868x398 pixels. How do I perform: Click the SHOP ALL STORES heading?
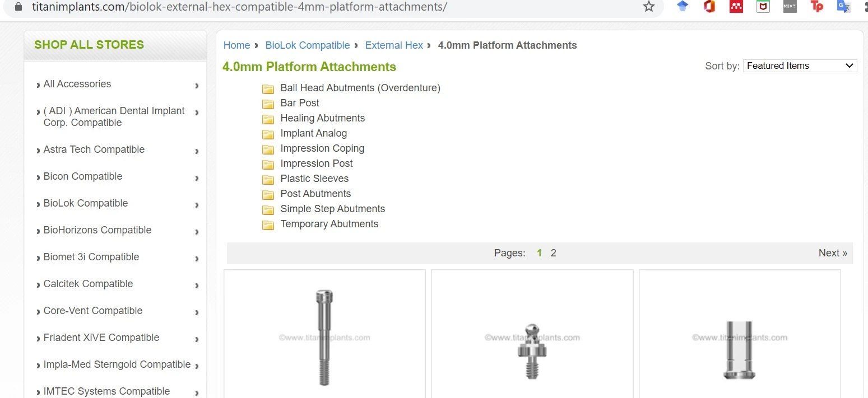89,45
